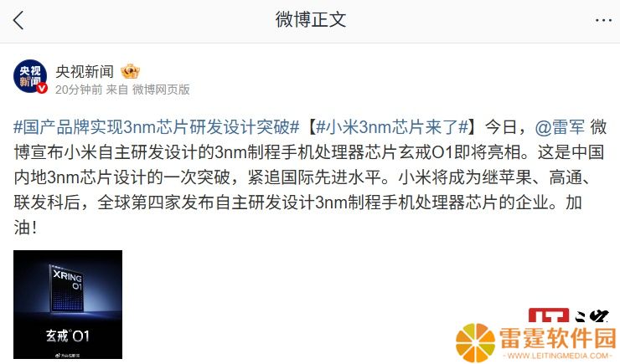Screen dimensions: 620x364
Task: Click the 微博正文 page title
Action: coord(311,20)
